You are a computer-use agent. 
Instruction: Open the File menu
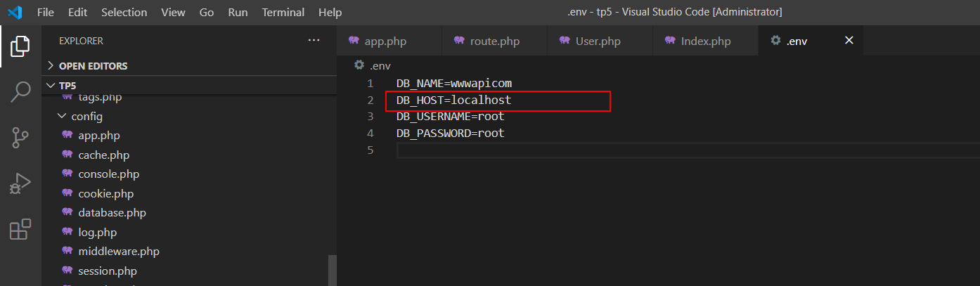click(46, 12)
